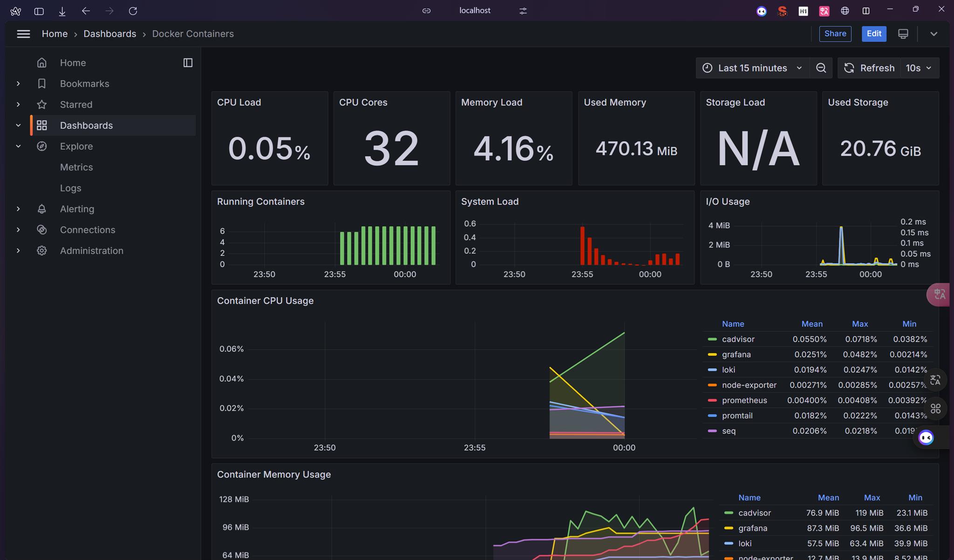954x560 pixels.
Task: Collapse top bar chevron arrow
Action: (x=934, y=34)
